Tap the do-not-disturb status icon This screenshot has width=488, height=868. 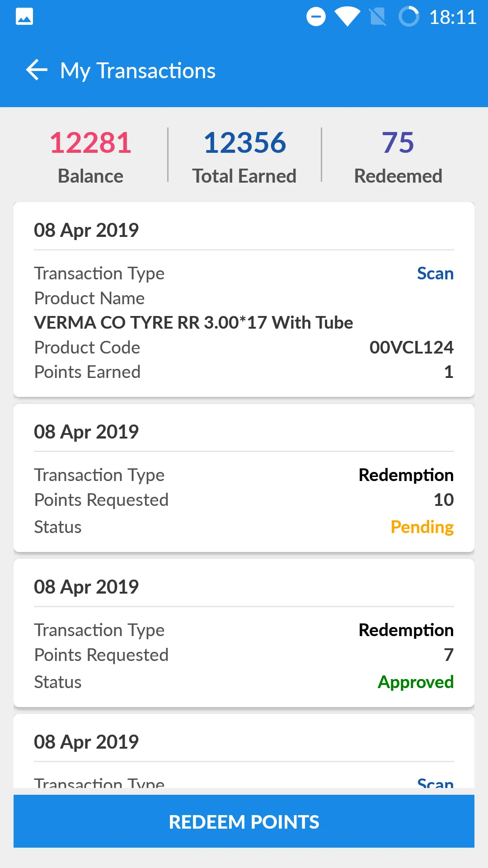tap(316, 17)
